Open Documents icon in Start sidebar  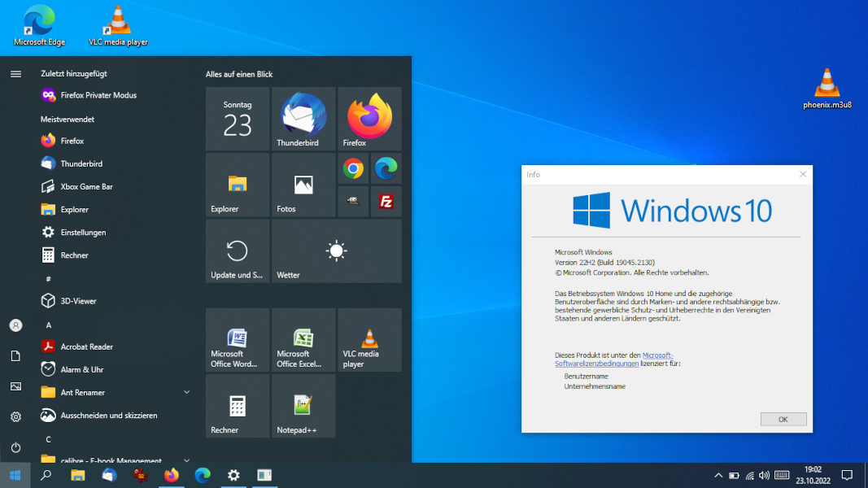click(x=15, y=355)
